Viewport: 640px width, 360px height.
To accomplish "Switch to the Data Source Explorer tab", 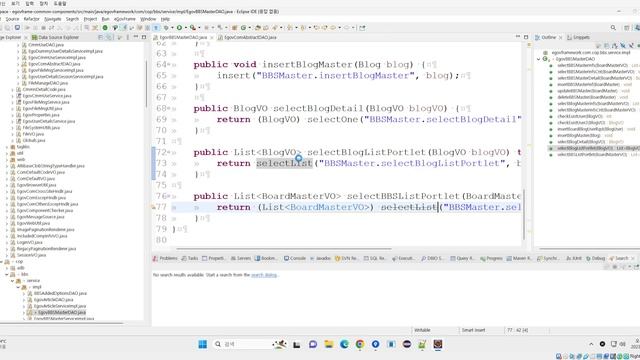I will (55, 37).
